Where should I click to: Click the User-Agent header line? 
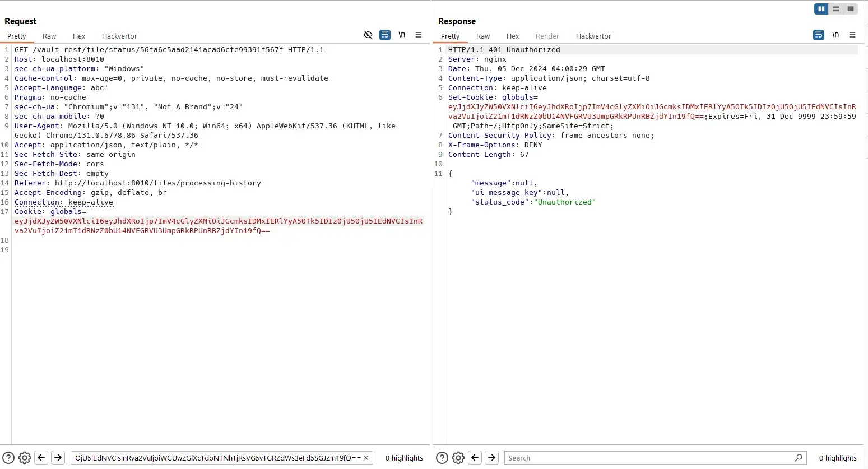[x=205, y=131]
